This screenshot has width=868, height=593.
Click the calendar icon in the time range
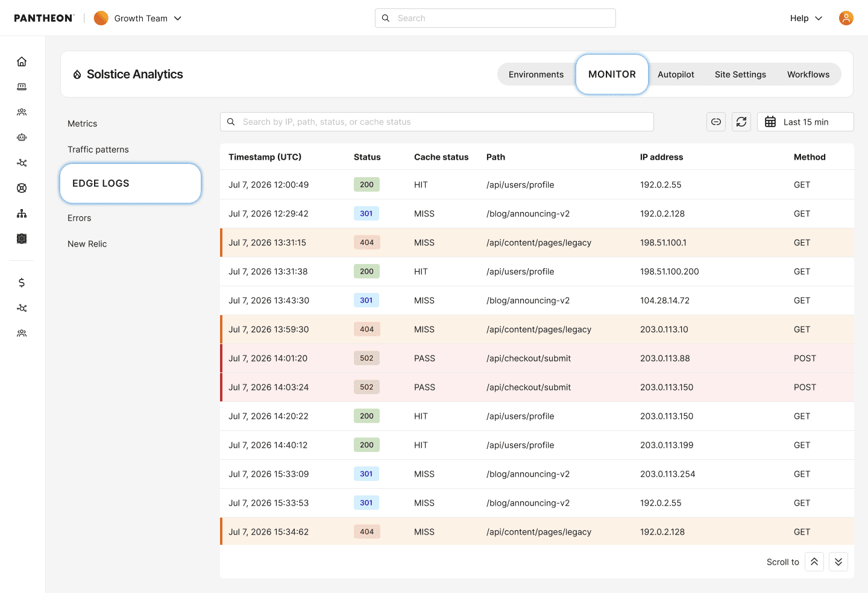pyautogui.click(x=770, y=122)
